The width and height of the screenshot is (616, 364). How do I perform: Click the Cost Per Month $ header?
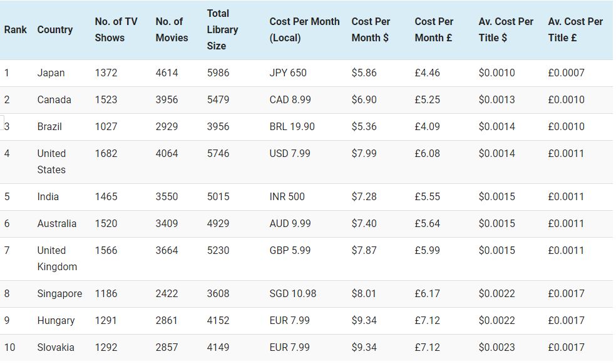coord(371,29)
